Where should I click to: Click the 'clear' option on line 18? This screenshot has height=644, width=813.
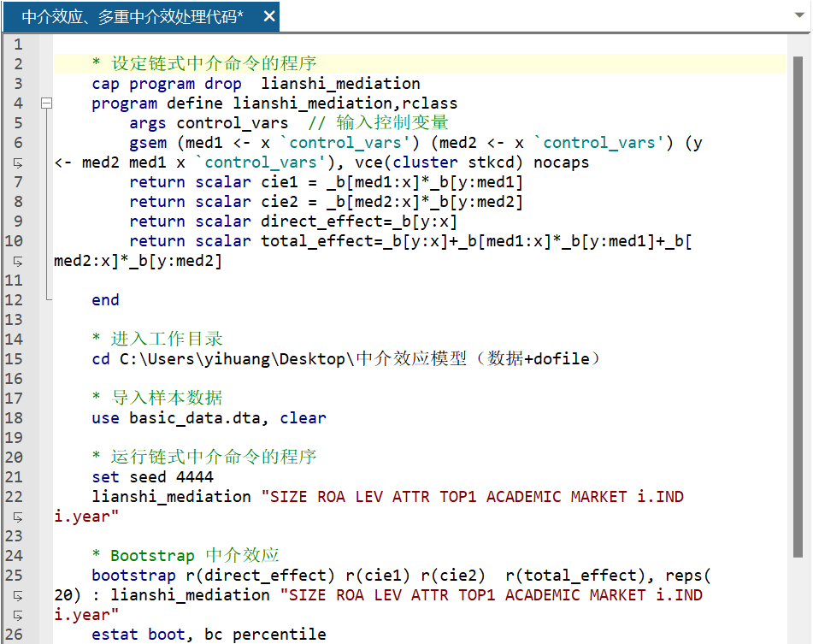tap(303, 418)
